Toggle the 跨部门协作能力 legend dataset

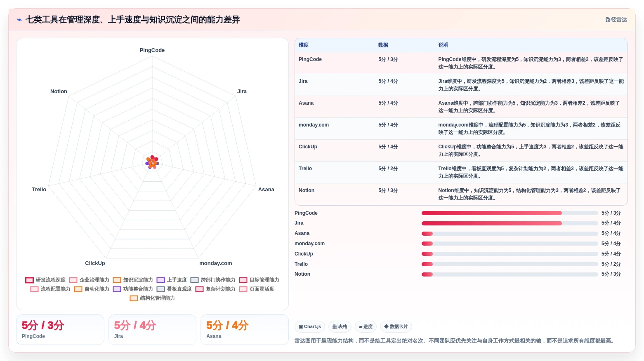[x=213, y=280]
